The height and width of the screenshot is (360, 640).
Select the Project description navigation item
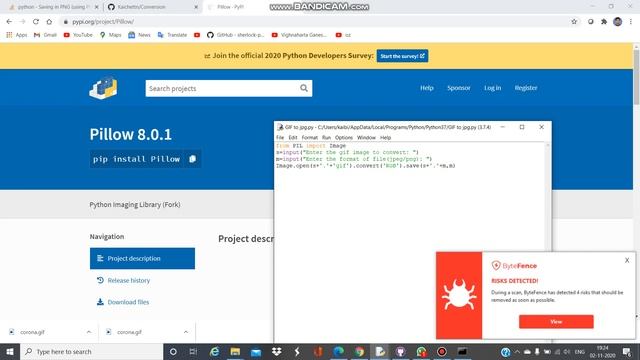click(x=142, y=258)
